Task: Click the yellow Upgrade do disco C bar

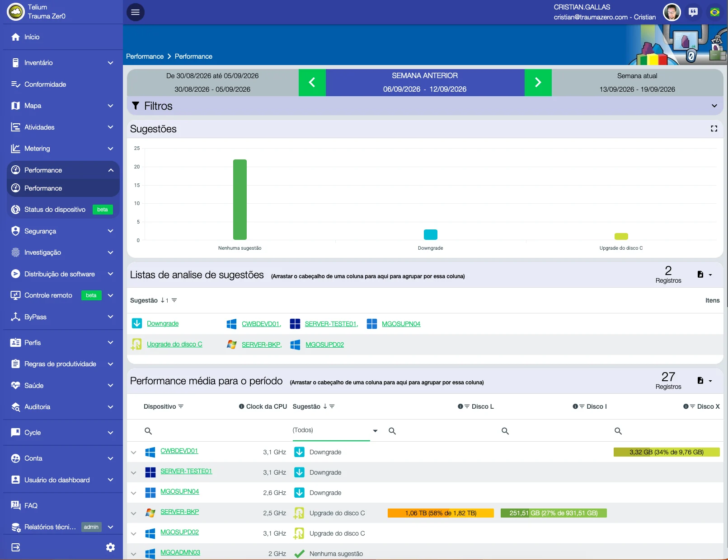Action: point(621,236)
